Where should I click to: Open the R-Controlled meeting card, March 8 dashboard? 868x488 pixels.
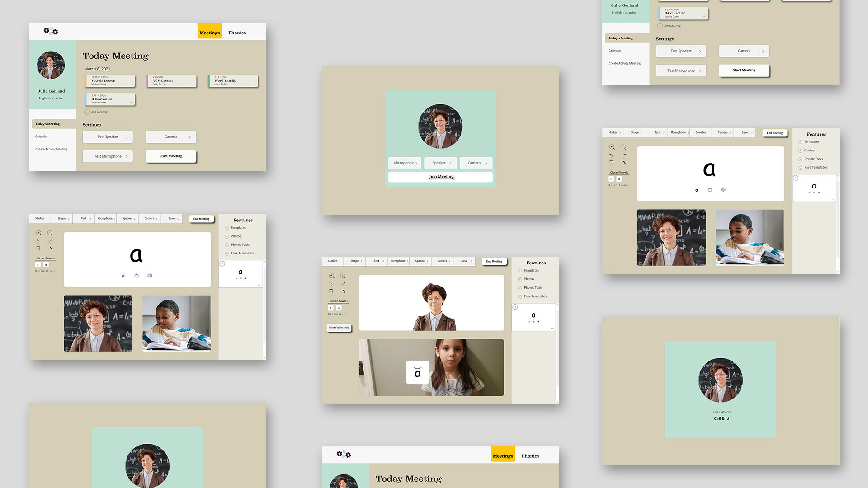coord(110,99)
